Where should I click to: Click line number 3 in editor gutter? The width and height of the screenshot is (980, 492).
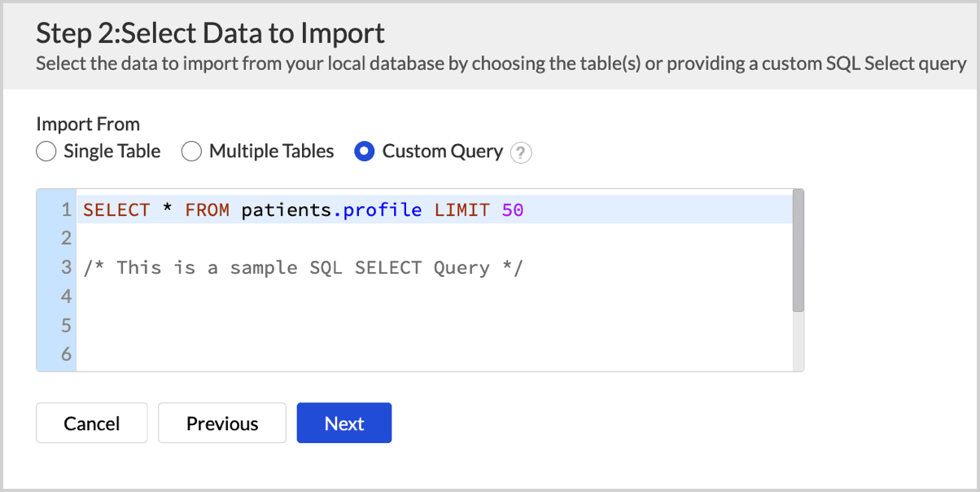click(66, 268)
